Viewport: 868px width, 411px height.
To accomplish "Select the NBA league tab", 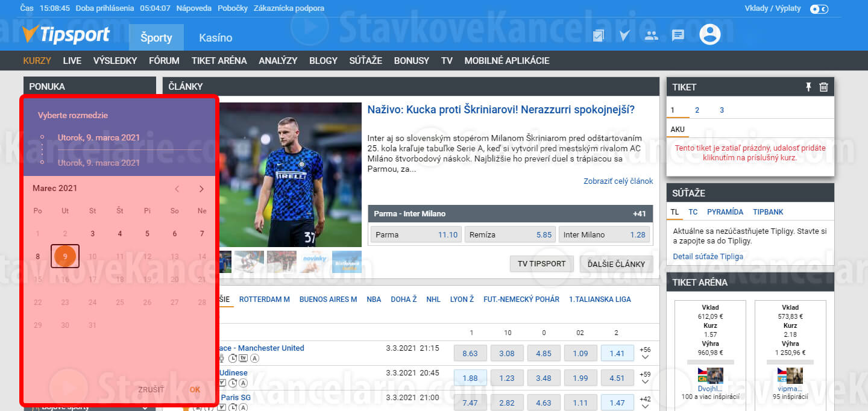I will (x=374, y=300).
